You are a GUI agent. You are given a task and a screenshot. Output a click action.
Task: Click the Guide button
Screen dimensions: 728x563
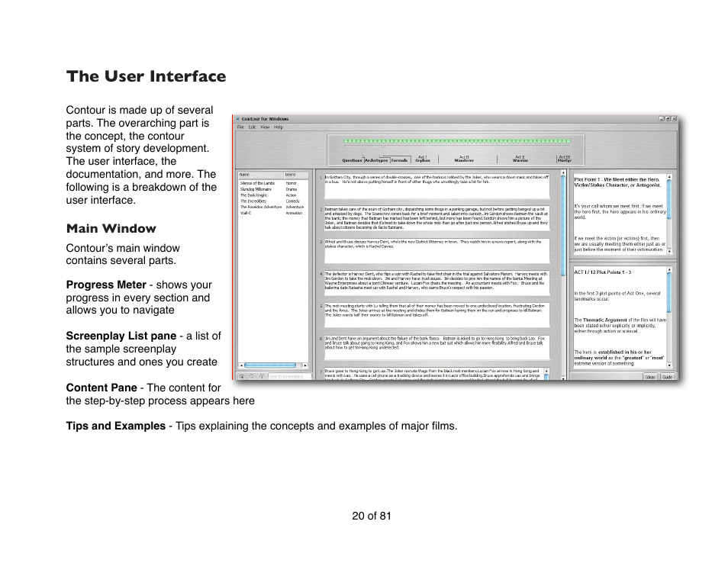[667, 377]
